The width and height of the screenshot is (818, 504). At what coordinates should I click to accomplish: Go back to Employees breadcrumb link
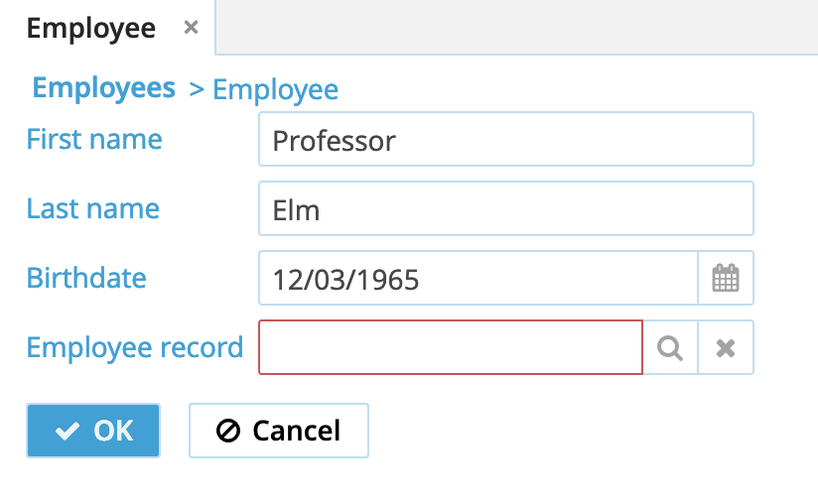tap(104, 88)
